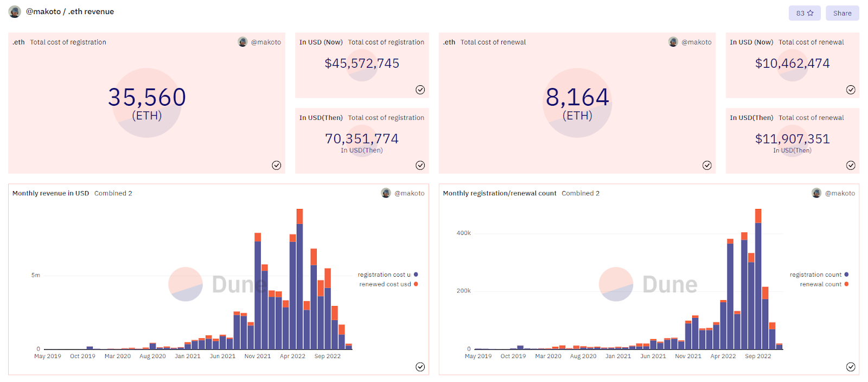Click blue dot of registration cost legend
Viewport: 868px width, 382px height.
416,275
